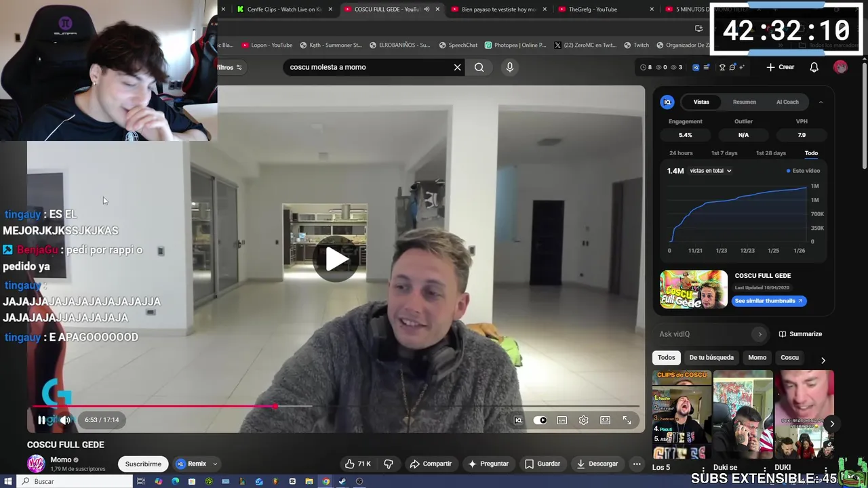Like the video with the 71 K thumbs-up
The height and width of the screenshot is (488, 868).
(x=357, y=464)
